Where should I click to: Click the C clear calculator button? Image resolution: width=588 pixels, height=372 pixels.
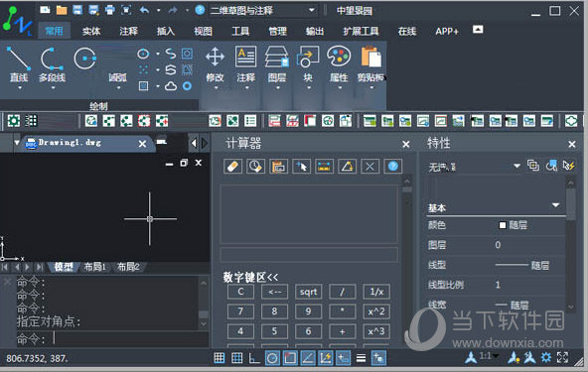[x=240, y=292]
